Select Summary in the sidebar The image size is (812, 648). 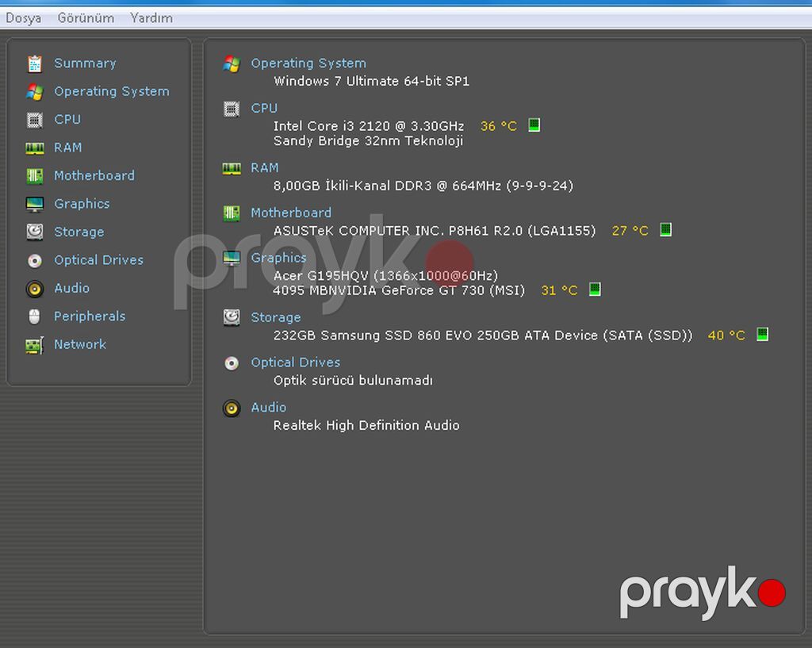(85, 63)
